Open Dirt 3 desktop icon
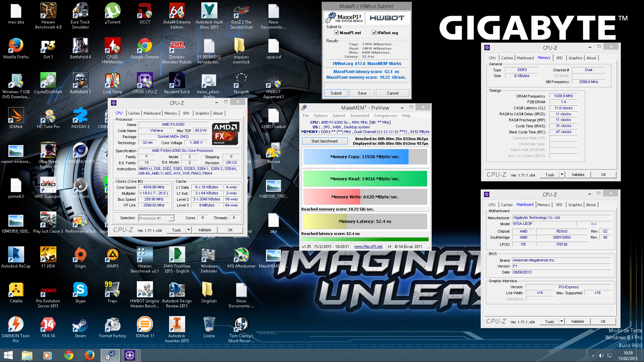The width and height of the screenshot is (644, 362). [48, 49]
